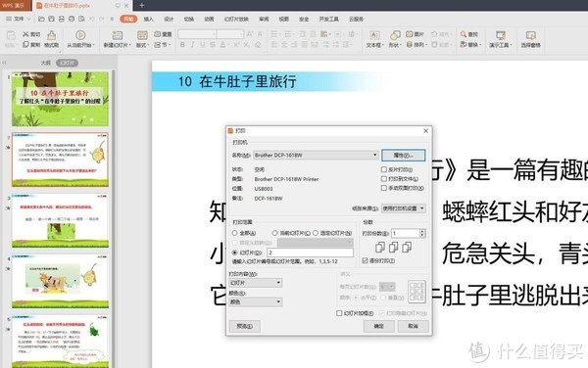
Task: Close the print (打印) dialog
Action: (425, 130)
